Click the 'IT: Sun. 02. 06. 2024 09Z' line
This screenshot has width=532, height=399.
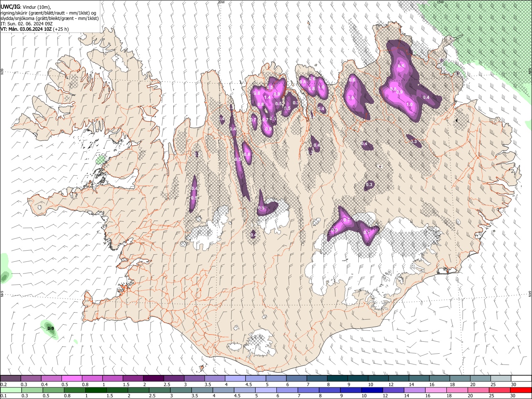26,24
